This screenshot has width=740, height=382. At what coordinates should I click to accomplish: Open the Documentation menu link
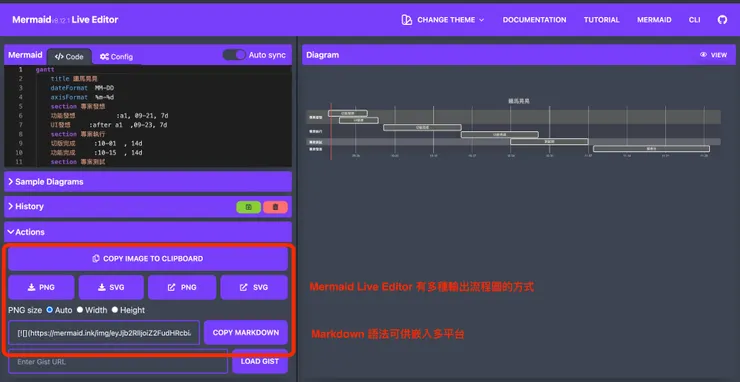click(534, 20)
